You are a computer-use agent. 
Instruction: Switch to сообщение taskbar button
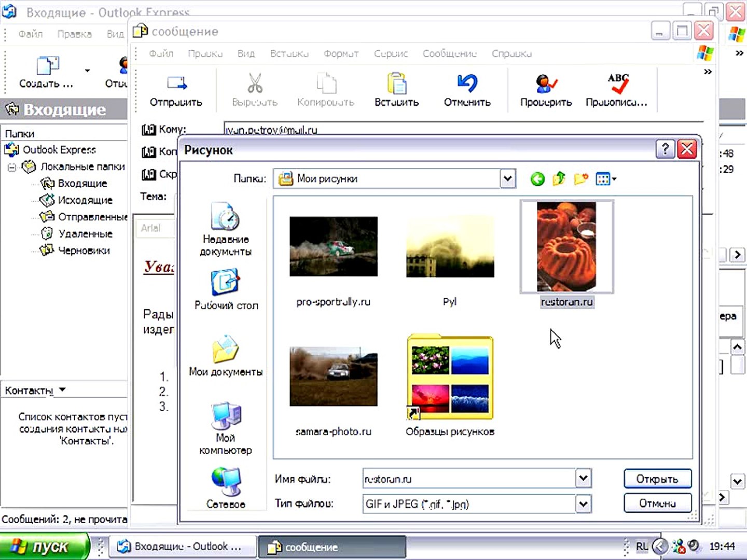pos(332,547)
